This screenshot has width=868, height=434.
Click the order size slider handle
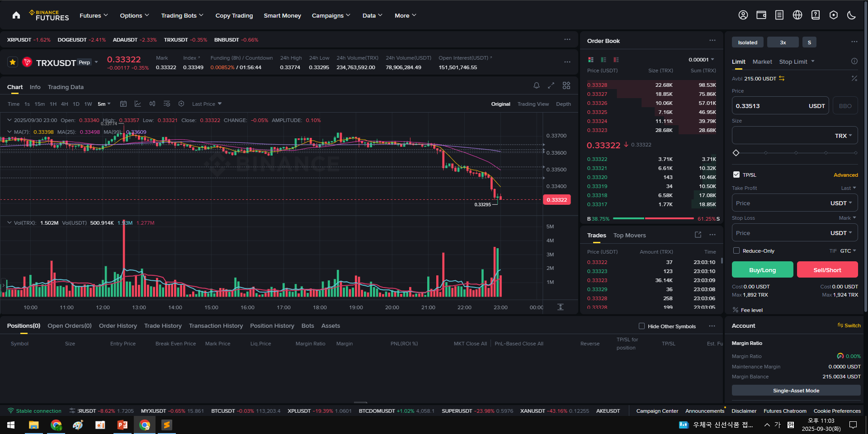[x=736, y=153]
